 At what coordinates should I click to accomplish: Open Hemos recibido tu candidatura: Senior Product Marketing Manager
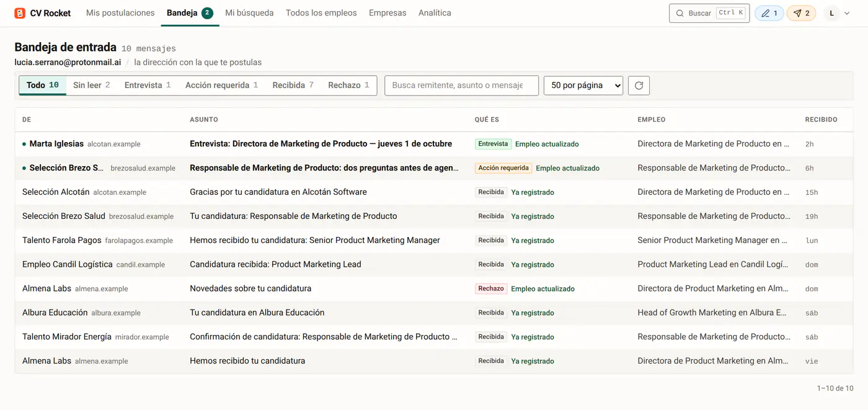point(315,241)
